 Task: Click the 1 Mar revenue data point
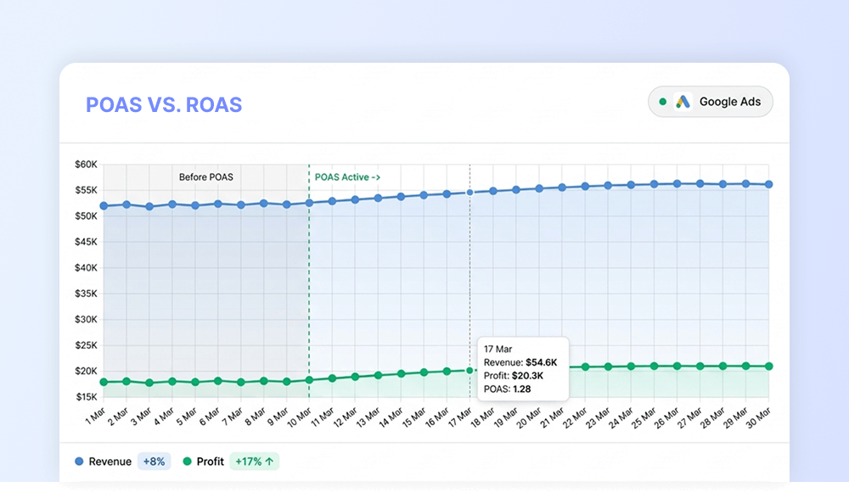tap(104, 205)
